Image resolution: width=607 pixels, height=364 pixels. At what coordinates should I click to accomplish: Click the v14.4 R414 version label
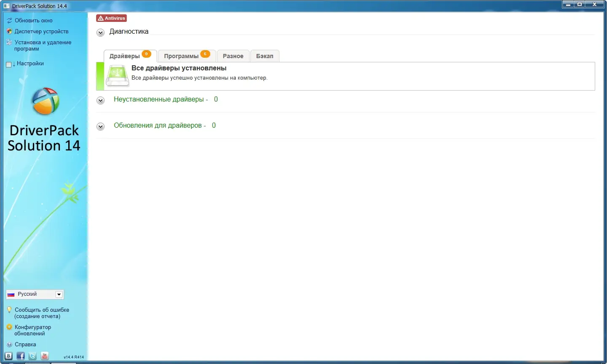tap(74, 357)
